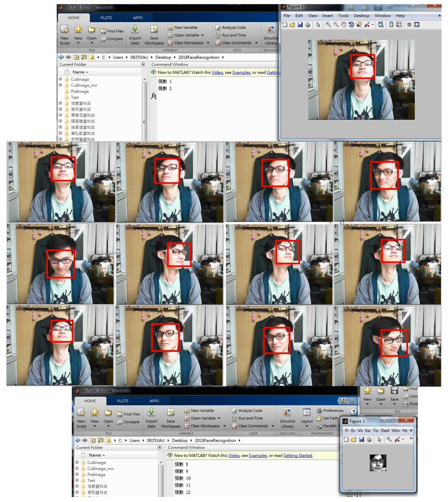Image resolution: width=448 pixels, height=502 pixels.
Task: Switch to APPS tab in MATLAB window listing 張數 12
Action: [x=154, y=401]
